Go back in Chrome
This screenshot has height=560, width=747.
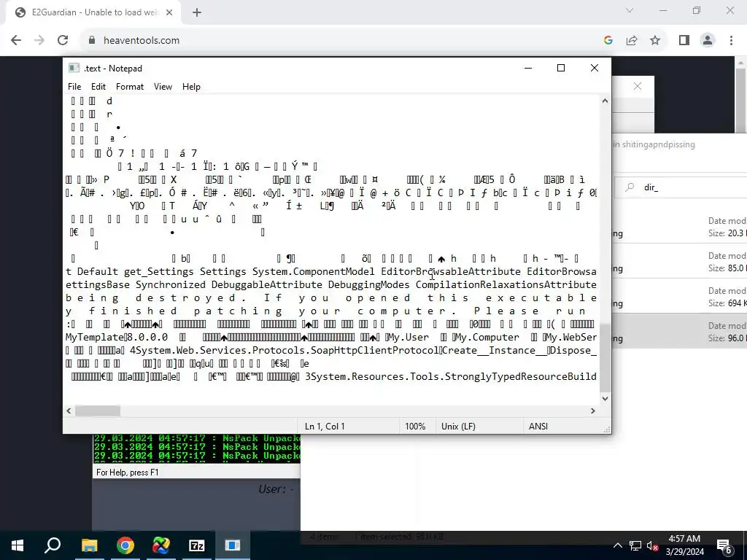[x=16, y=41]
